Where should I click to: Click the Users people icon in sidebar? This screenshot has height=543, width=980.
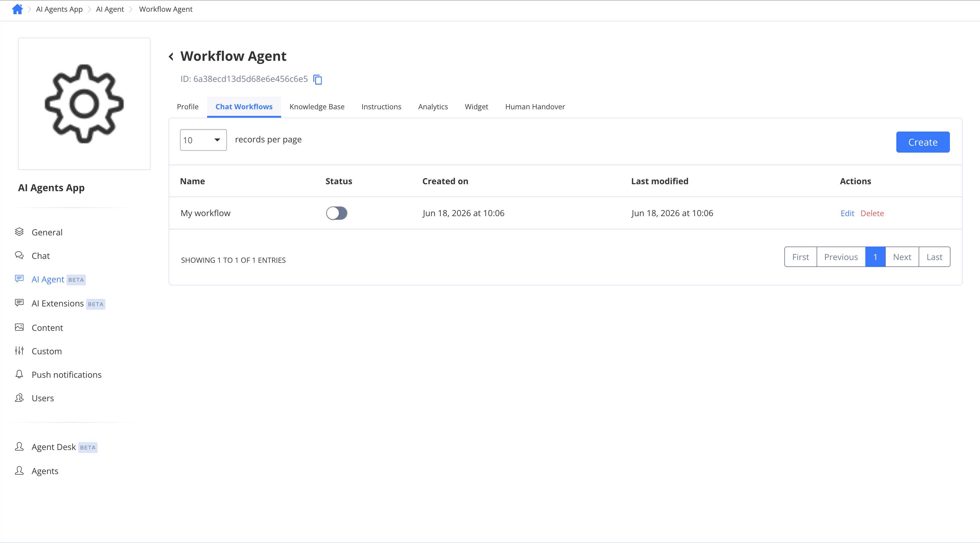(19, 398)
